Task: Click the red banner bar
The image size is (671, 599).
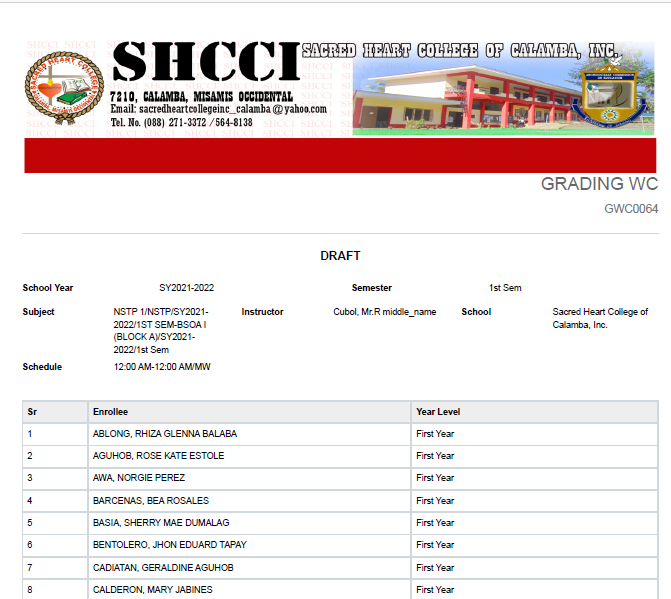Action: [x=340, y=156]
